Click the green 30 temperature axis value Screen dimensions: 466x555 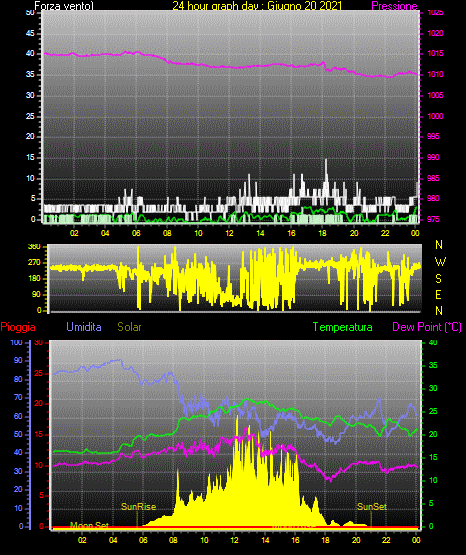(x=433, y=389)
